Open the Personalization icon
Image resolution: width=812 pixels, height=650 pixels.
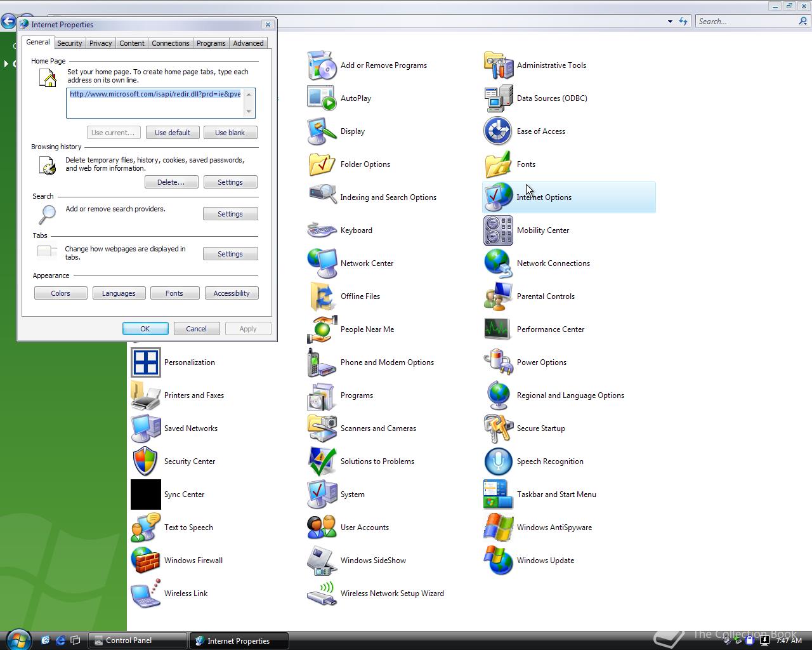145,362
